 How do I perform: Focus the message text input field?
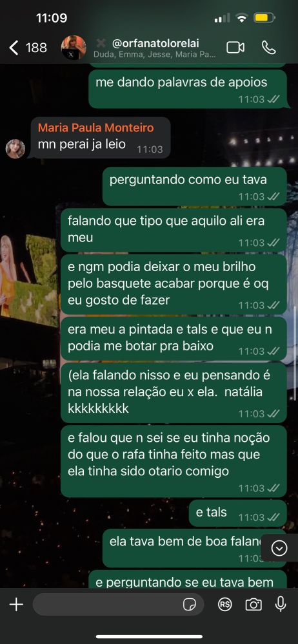[x=118, y=604]
